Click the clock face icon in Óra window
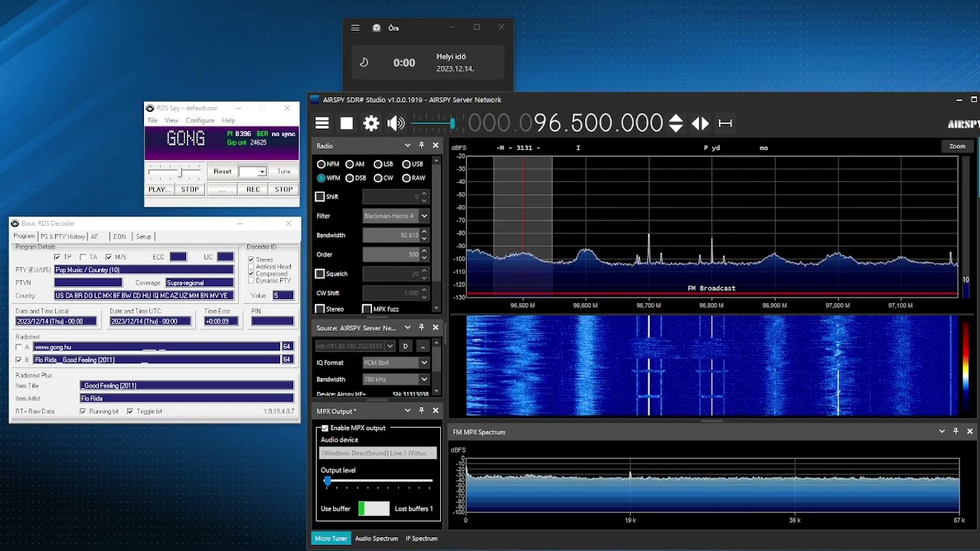 tap(377, 28)
